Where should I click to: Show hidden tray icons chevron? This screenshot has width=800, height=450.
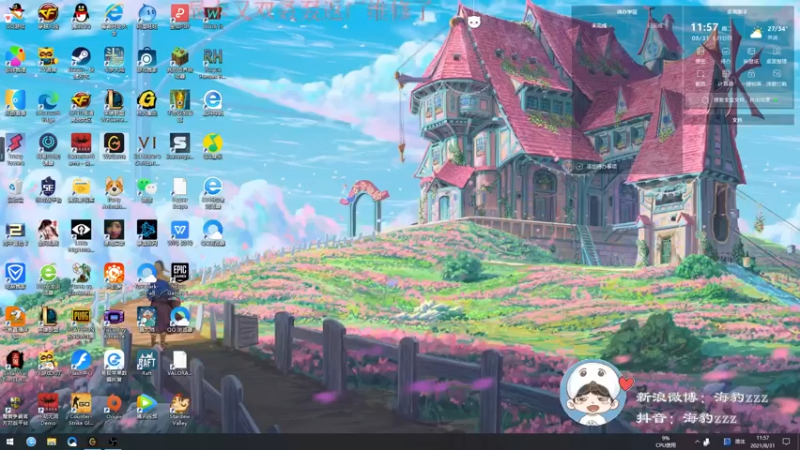tap(697, 442)
